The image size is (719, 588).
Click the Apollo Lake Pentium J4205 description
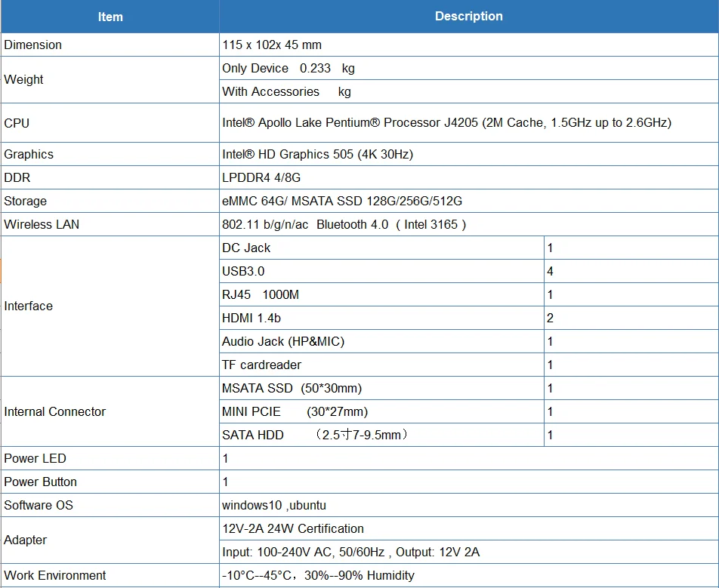[x=468, y=123]
